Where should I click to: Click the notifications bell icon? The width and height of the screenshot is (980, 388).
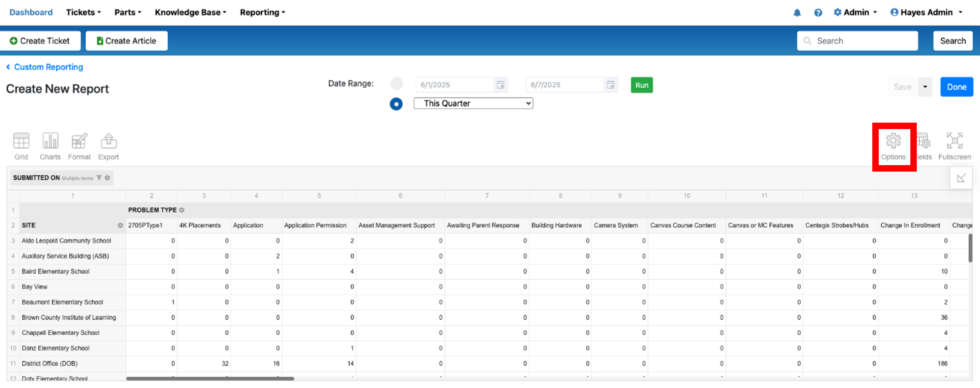click(x=797, y=13)
